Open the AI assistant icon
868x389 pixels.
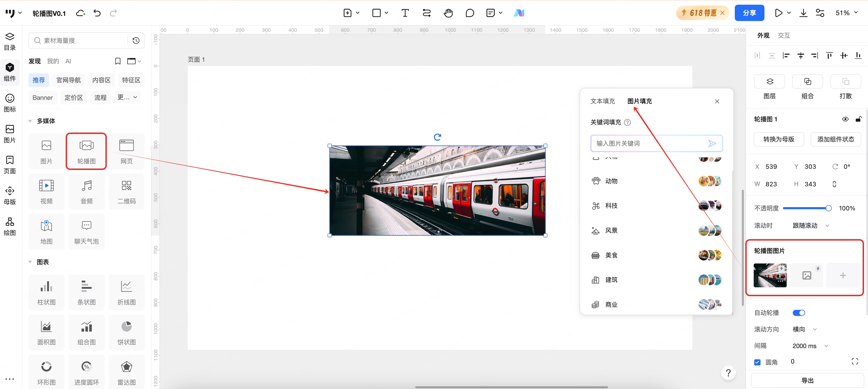click(519, 13)
